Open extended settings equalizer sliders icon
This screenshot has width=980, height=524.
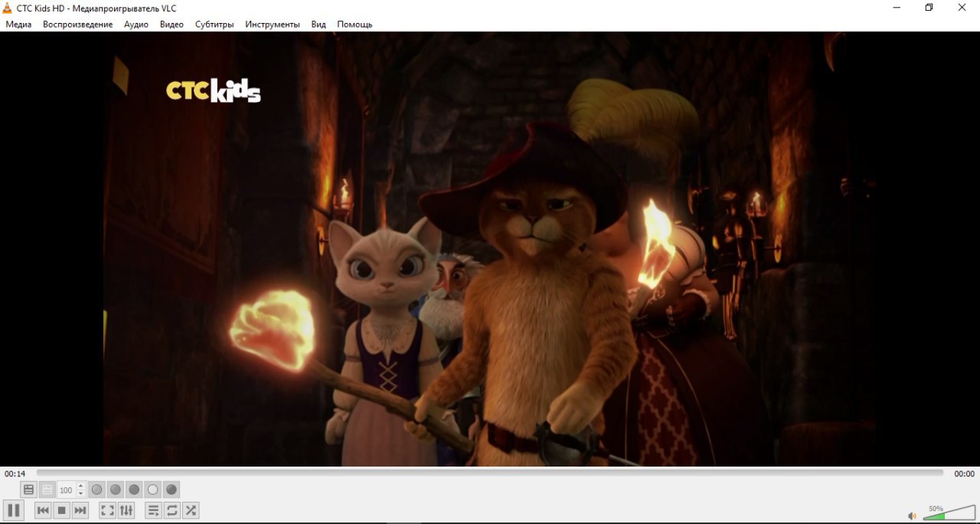126,510
